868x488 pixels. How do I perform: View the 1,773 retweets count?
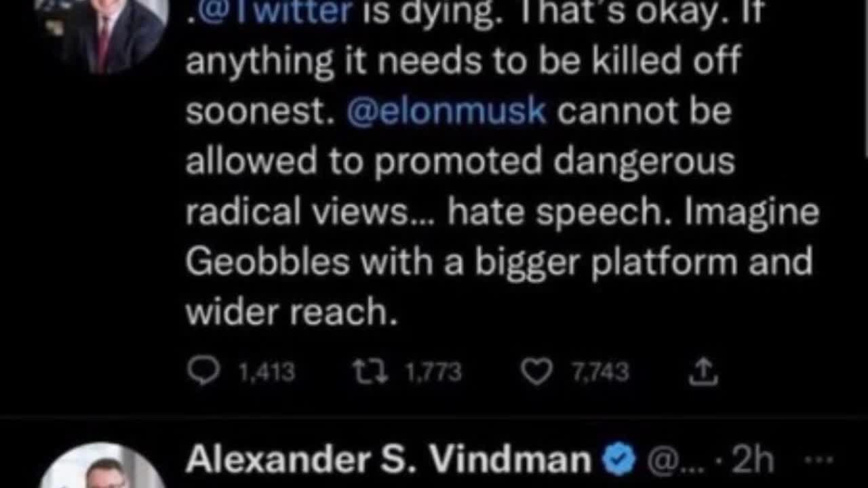tap(433, 371)
